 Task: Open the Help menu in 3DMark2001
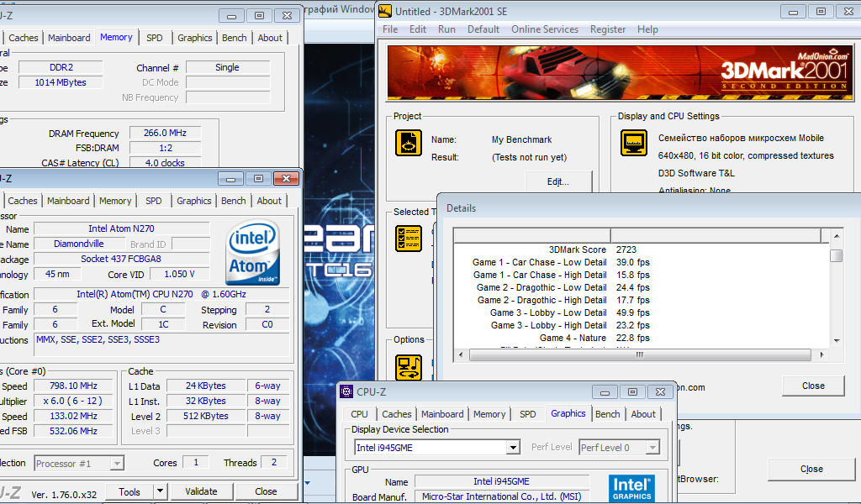pyautogui.click(x=647, y=29)
